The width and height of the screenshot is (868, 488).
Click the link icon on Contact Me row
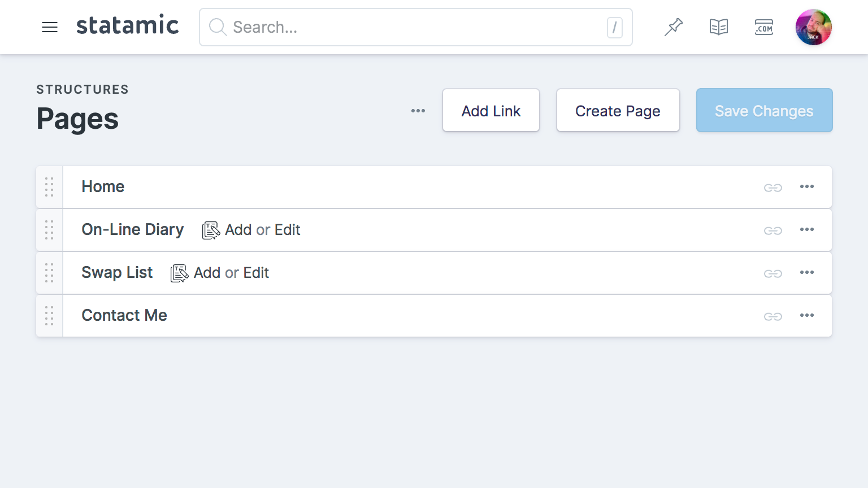(x=772, y=316)
